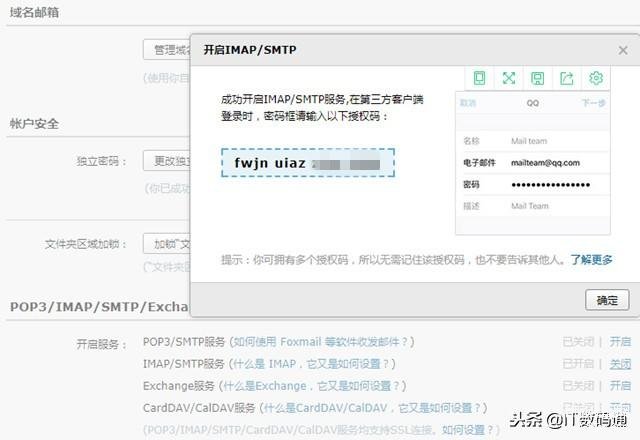Open the gear settings icon

tap(596, 78)
